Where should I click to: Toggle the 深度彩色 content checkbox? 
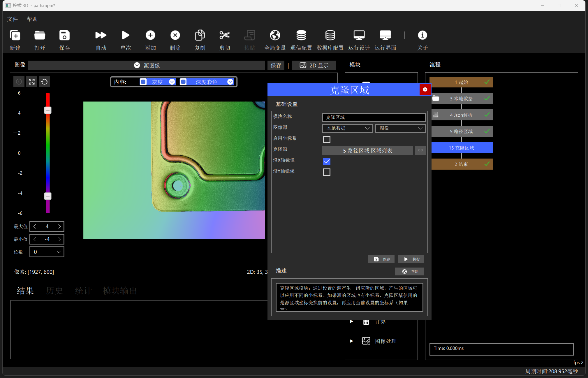point(183,82)
